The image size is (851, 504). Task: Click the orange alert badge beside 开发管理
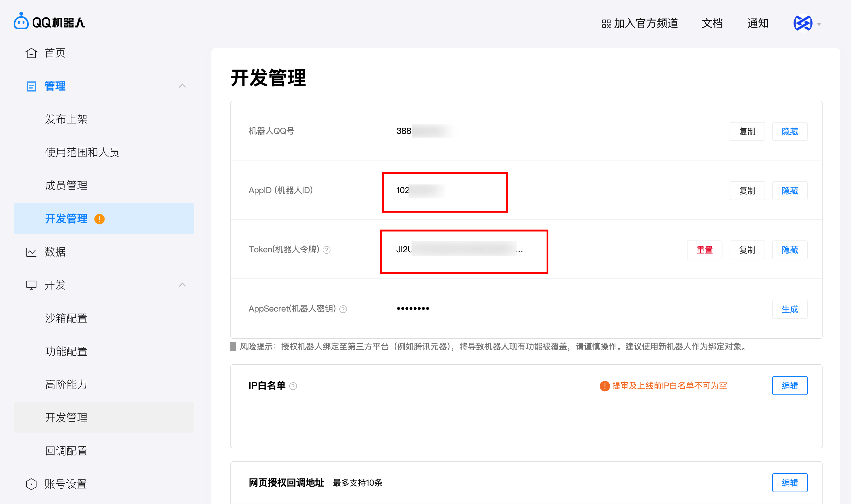pyautogui.click(x=99, y=219)
